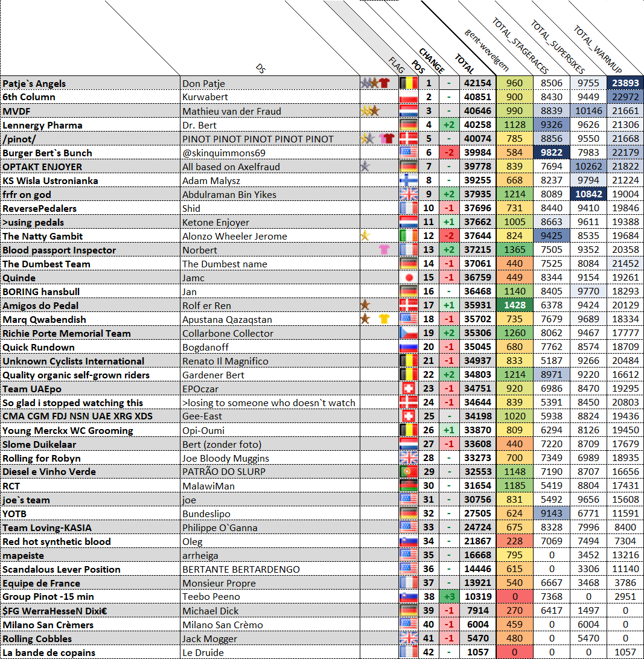Click the gent-wevelgem column header
Viewport: 644px width, 659px height.
(x=487, y=51)
